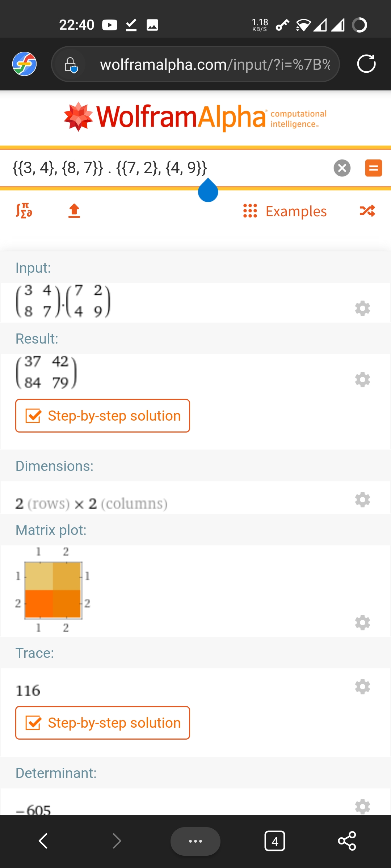Open options gear for Result pod

coord(362,379)
